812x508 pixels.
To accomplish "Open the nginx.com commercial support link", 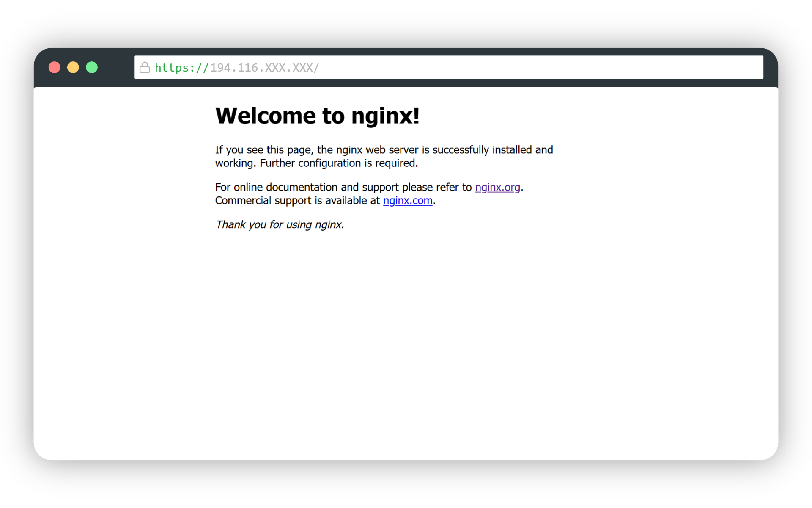I will (x=408, y=201).
